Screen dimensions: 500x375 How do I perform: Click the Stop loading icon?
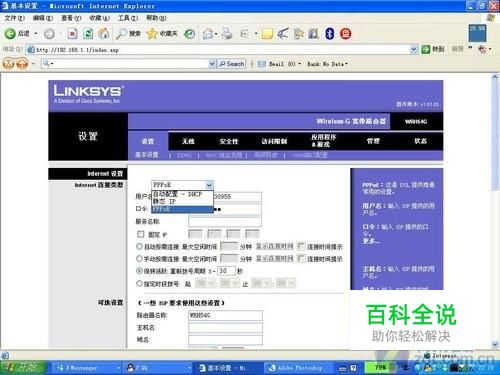pyautogui.click(x=73, y=34)
